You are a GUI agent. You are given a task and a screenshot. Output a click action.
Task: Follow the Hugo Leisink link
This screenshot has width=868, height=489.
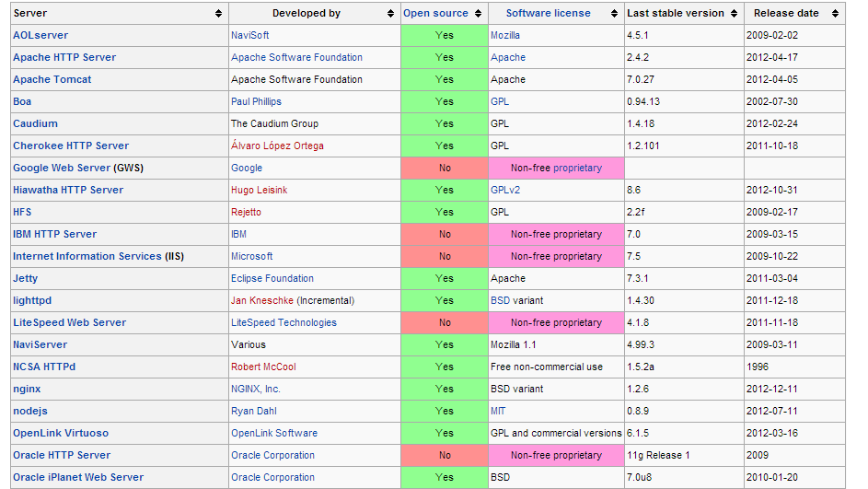(259, 190)
